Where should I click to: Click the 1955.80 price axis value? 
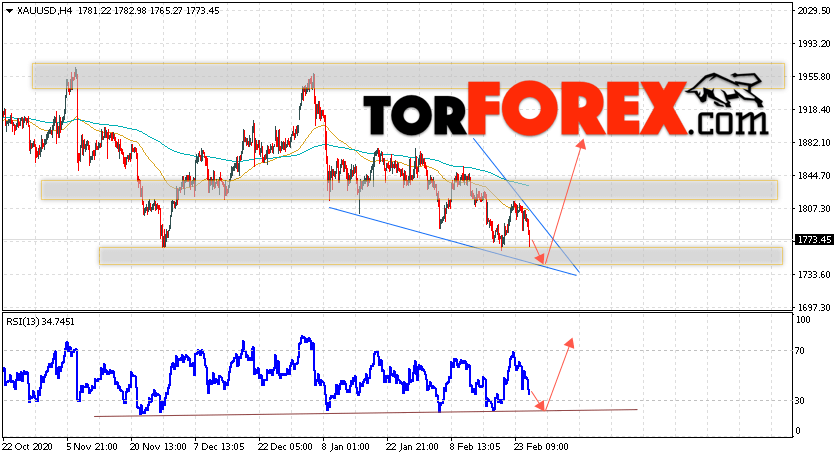pos(814,77)
